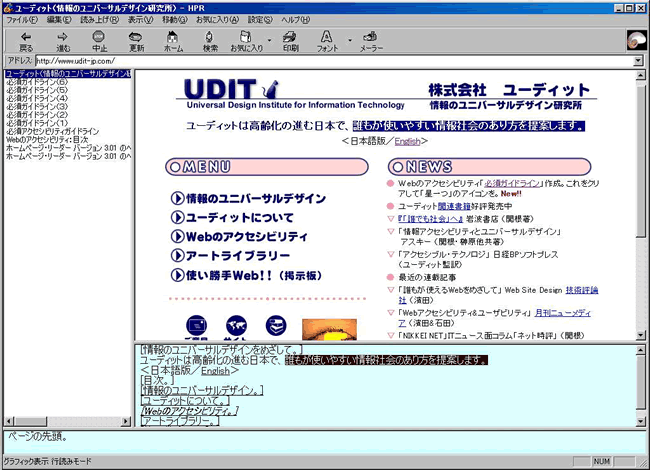Open search with the 検索 icon

click(210, 42)
